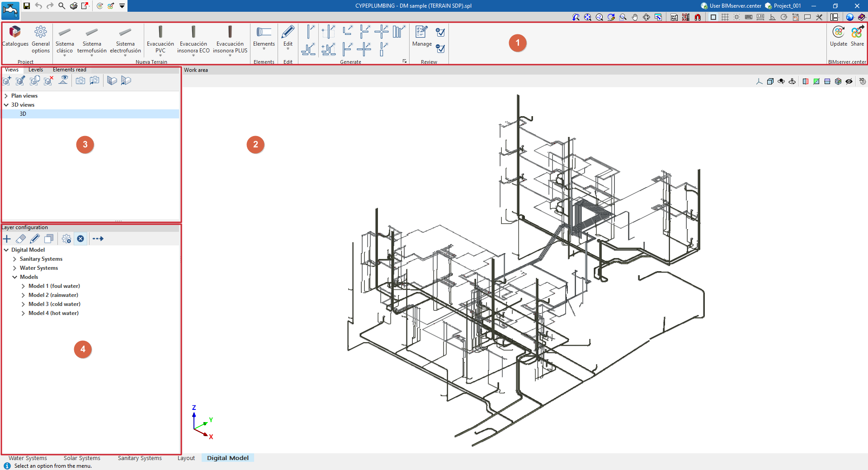The height and width of the screenshot is (470, 868).
Task: Select the pan hand tool
Action: pos(635,17)
